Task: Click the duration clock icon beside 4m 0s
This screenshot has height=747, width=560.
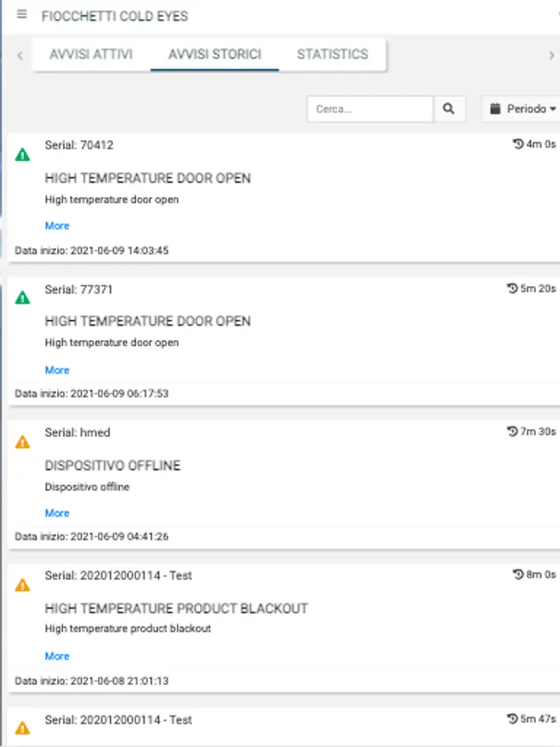Action: (x=519, y=144)
